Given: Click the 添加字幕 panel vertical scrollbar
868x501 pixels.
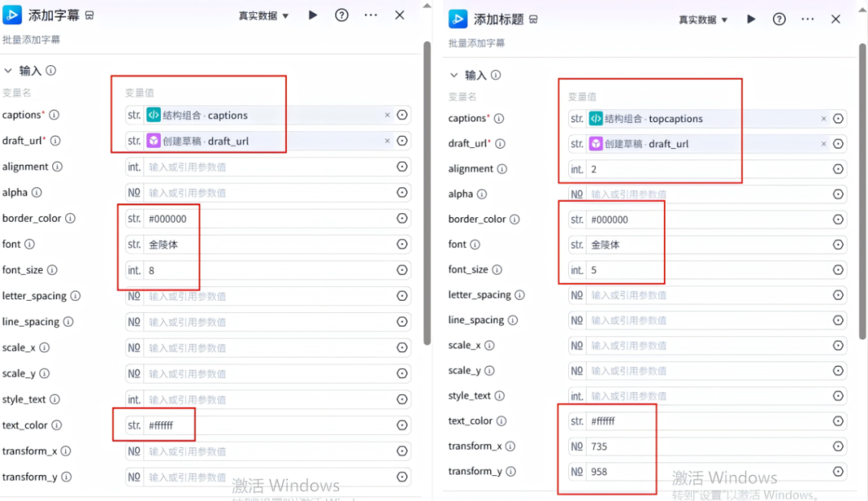Looking at the screenshot, I should tap(427, 193).
